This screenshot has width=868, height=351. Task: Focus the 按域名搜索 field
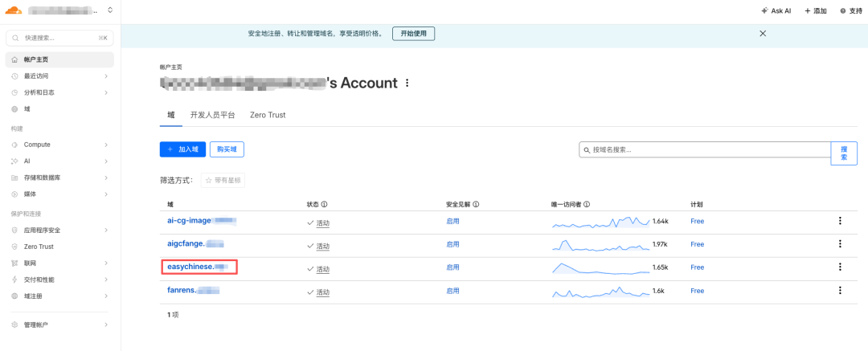pyautogui.click(x=705, y=149)
